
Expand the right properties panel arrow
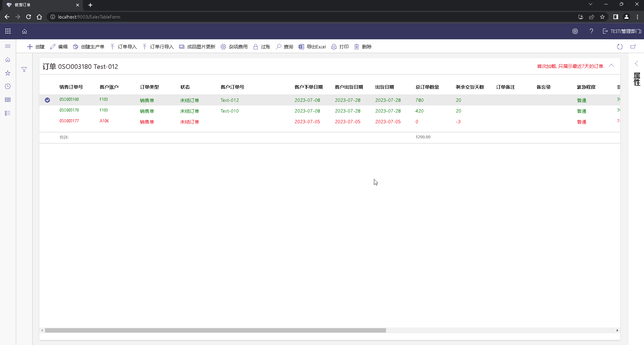[x=636, y=63]
